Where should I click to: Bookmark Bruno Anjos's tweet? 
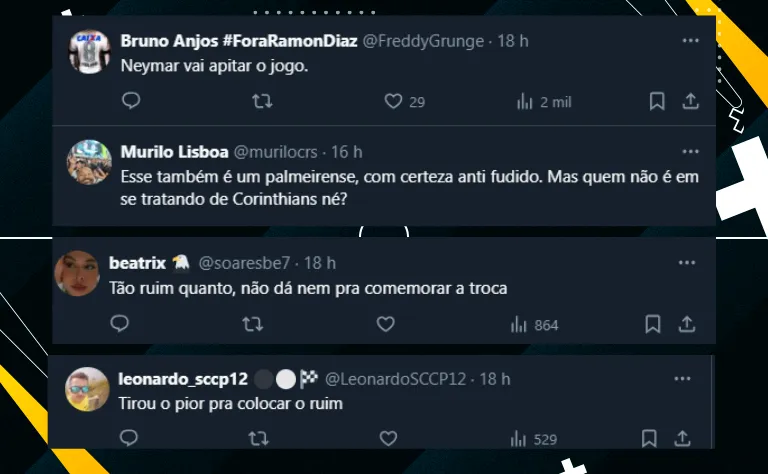(657, 101)
